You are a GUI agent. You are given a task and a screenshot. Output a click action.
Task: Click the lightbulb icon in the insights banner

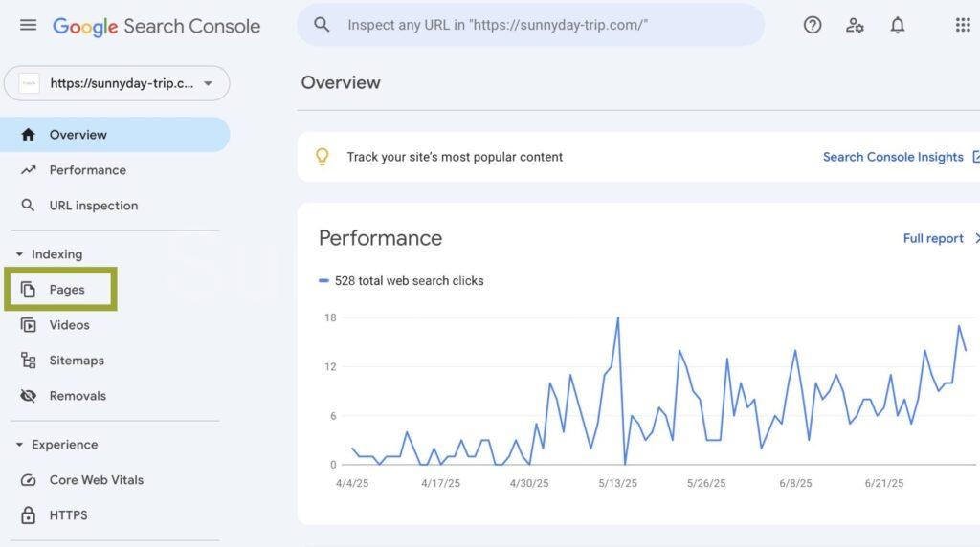point(323,157)
